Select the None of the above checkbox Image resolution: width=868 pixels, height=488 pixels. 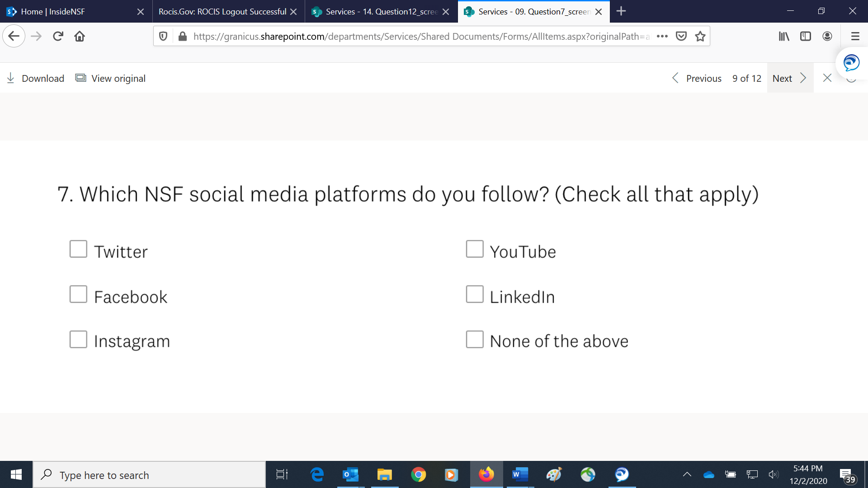coord(475,339)
